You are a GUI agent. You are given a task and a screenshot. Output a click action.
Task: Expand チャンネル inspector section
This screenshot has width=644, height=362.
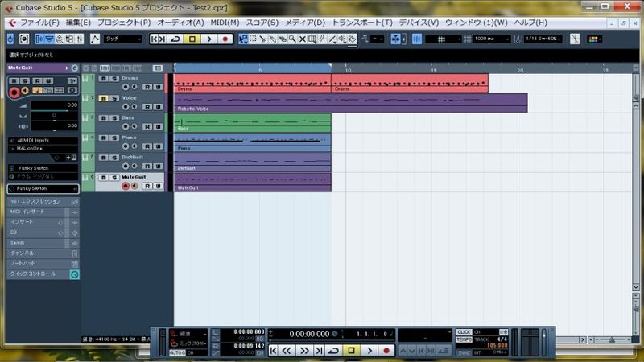click(43, 253)
